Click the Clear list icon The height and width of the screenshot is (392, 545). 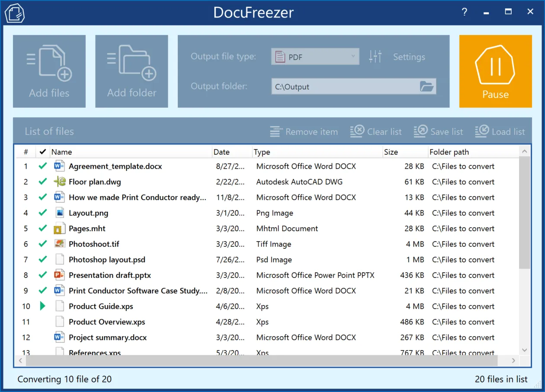click(x=357, y=131)
